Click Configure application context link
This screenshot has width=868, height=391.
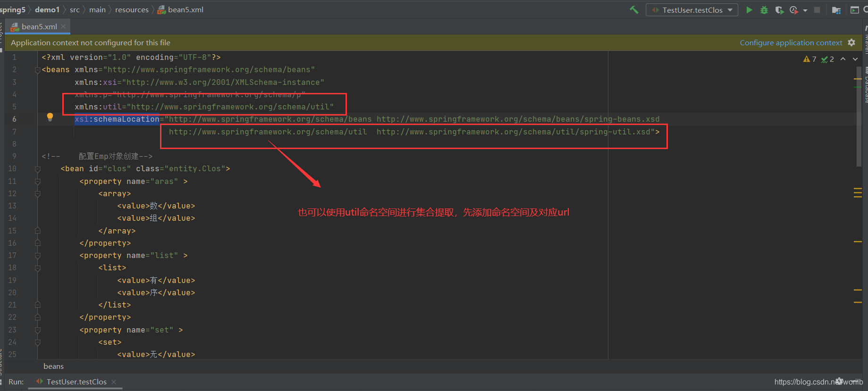coord(791,42)
